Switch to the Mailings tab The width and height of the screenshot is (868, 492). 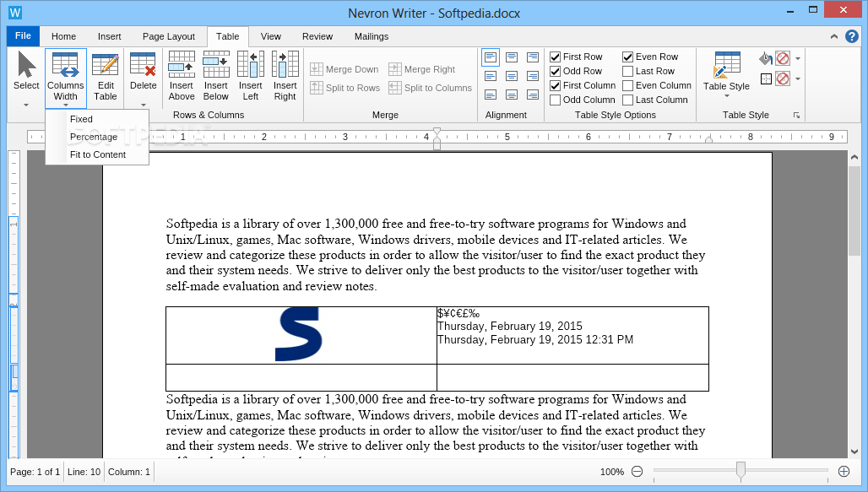[372, 36]
